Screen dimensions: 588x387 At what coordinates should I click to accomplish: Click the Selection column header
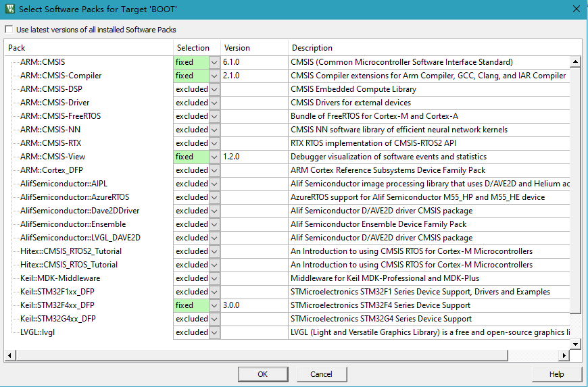point(197,48)
